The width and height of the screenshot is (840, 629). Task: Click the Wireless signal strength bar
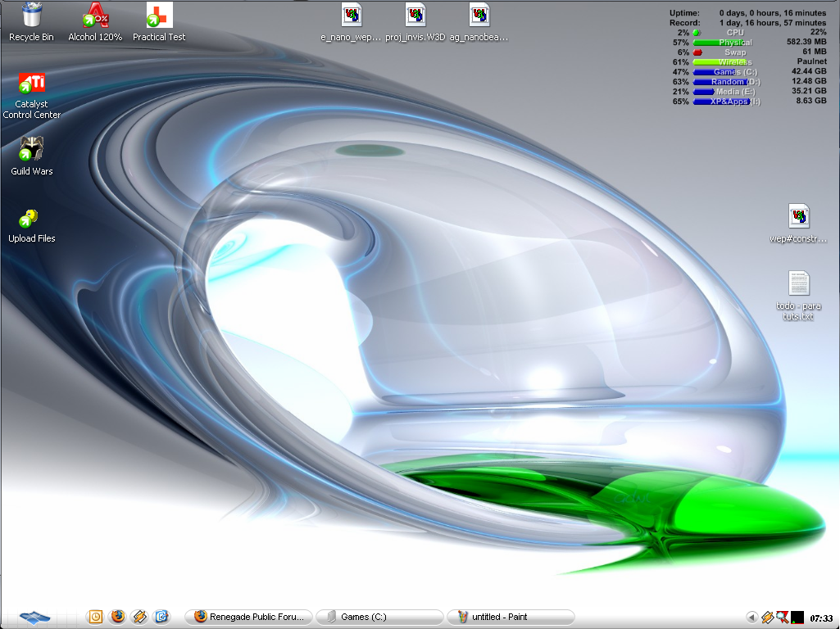[722, 62]
